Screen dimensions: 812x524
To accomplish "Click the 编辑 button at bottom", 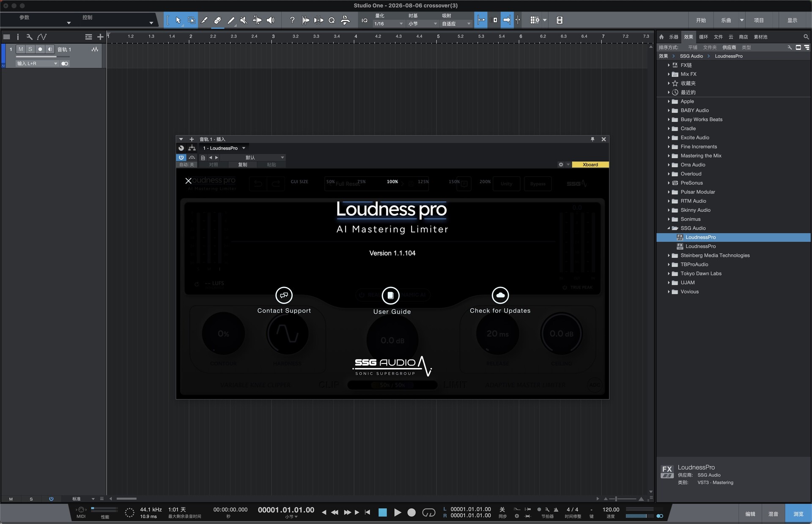I will tap(750, 514).
